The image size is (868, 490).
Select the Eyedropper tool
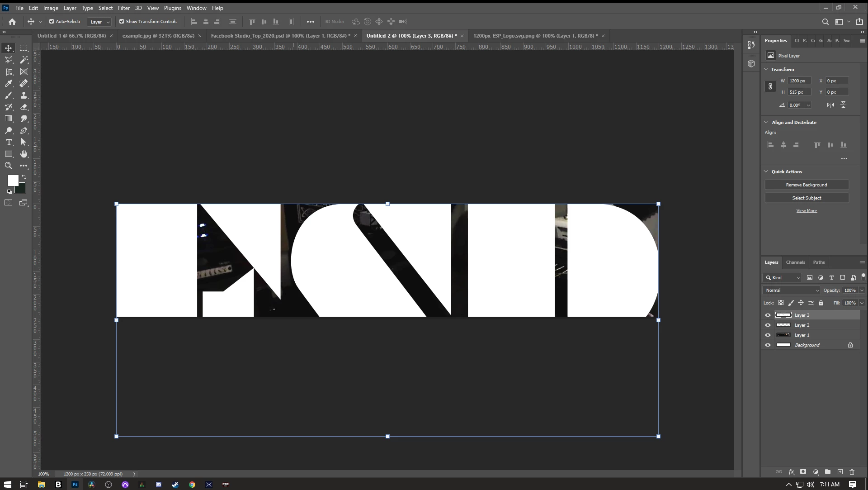tap(9, 83)
